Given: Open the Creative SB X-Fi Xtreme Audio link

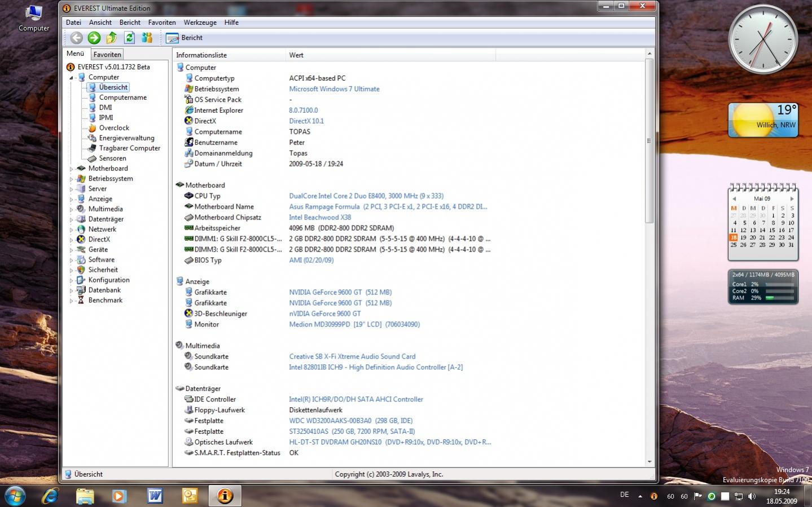Looking at the screenshot, I should click(352, 357).
